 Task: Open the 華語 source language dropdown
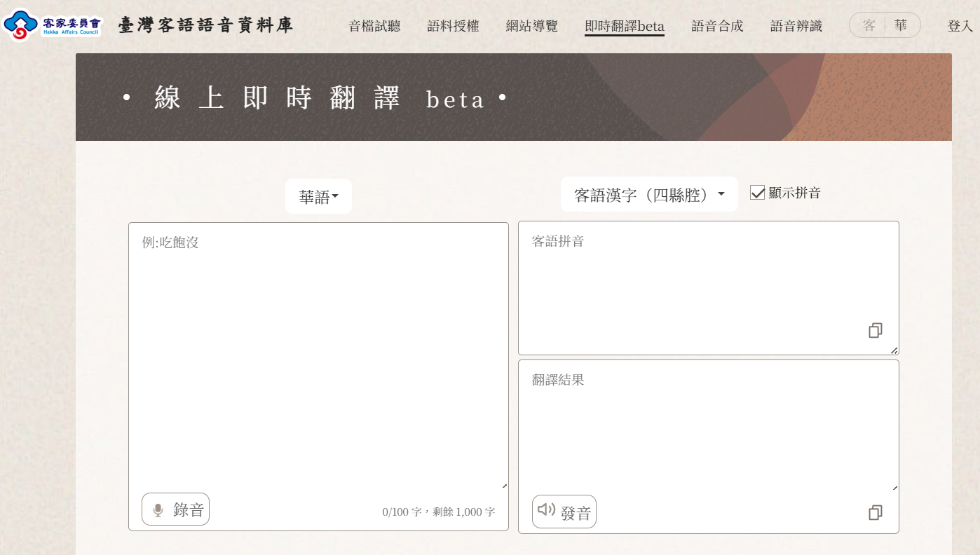click(x=318, y=197)
